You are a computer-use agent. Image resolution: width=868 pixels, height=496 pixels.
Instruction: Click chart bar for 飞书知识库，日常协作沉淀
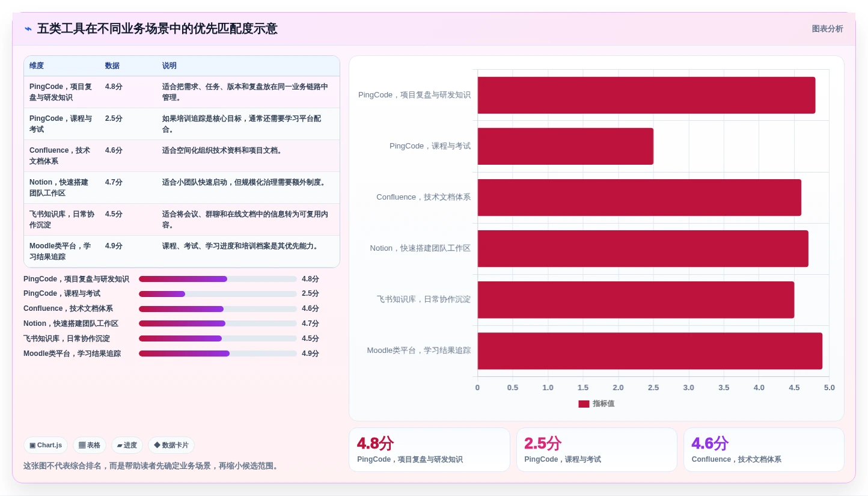pos(636,299)
